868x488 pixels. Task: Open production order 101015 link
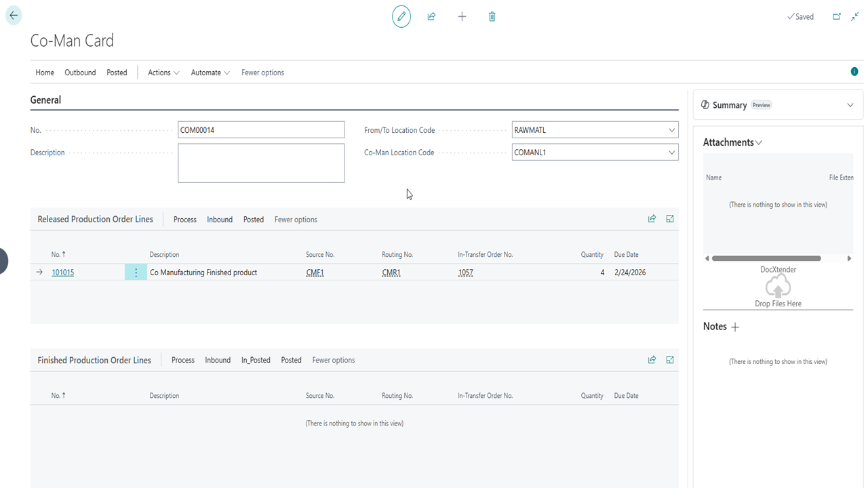point(63,272)
